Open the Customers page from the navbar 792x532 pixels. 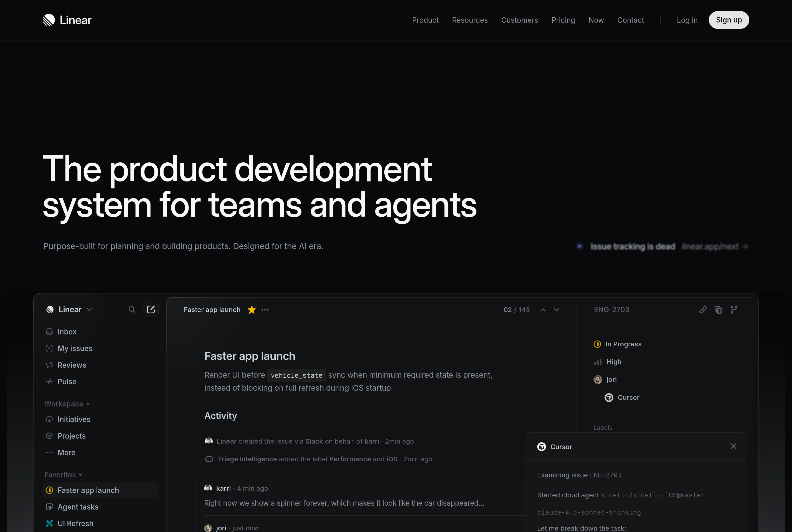click(519, 20)
